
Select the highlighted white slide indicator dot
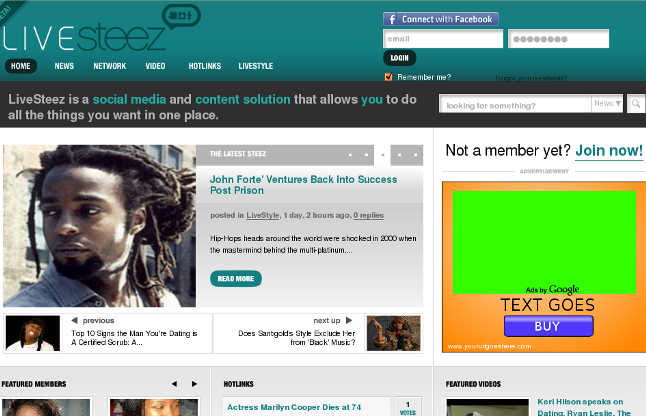pos(383,155)
